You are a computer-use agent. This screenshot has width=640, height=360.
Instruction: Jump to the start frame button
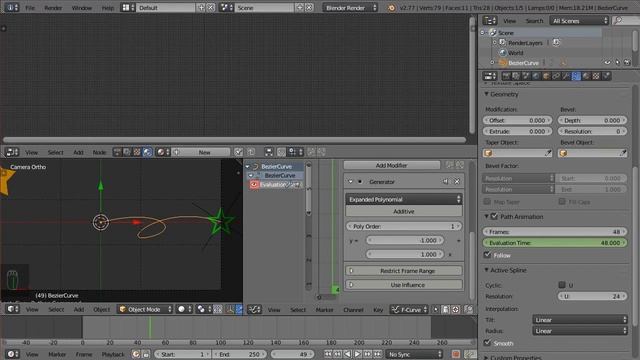328,354
